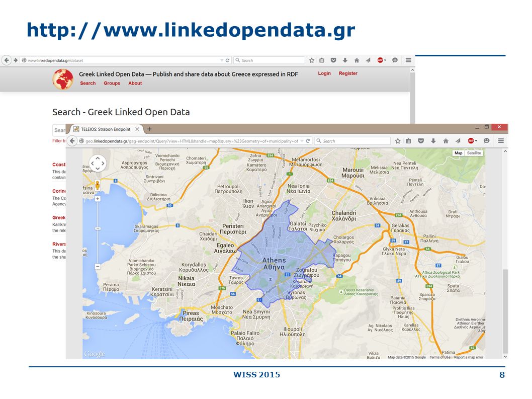
Task: Open the Search menu on Greek Linked Open Data
Action: (x=88, y=83)
